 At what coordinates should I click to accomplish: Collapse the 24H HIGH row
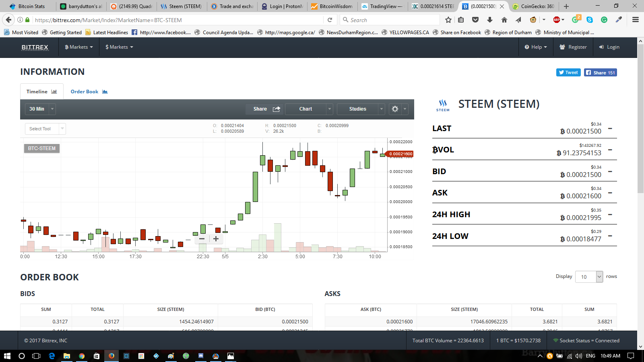[610, 214]
